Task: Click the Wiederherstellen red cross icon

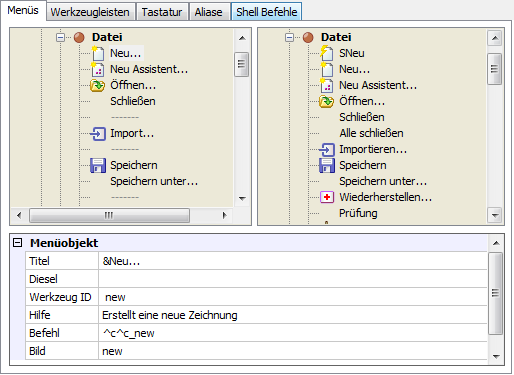Action: [327, 197]
